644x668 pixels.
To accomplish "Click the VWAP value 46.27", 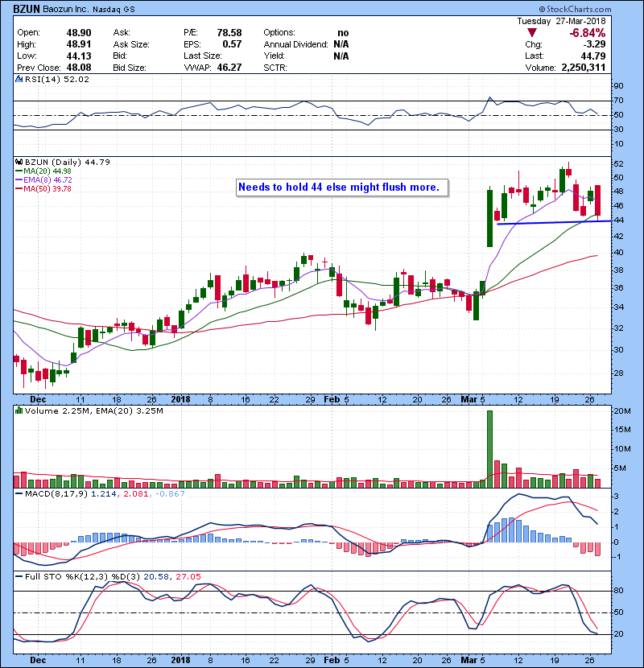I will [229, 68].
